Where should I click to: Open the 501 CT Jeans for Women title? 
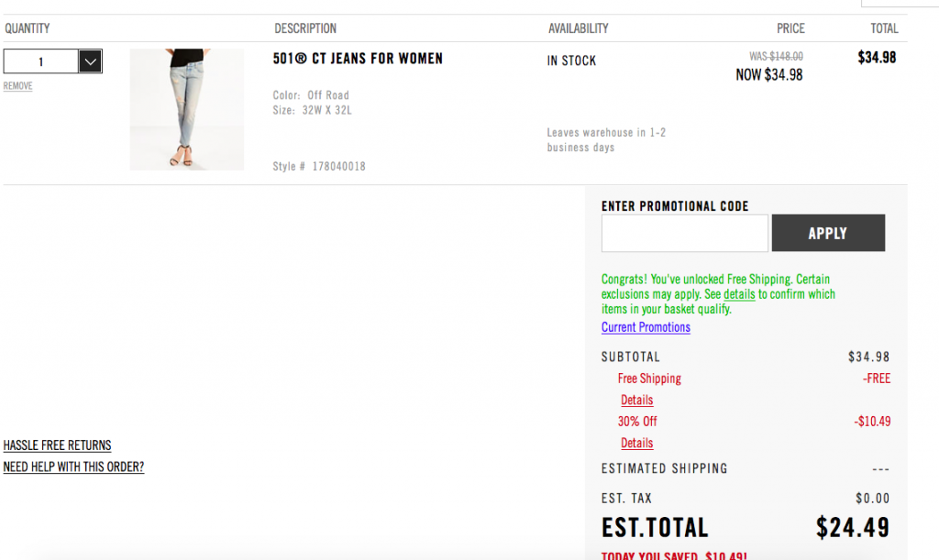click(x=358, y=59)
